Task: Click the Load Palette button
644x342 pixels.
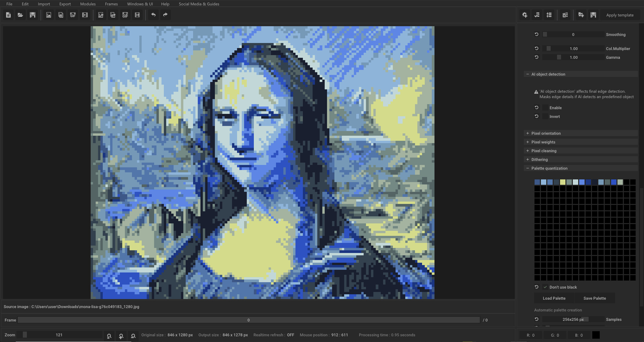Action: 554,298
